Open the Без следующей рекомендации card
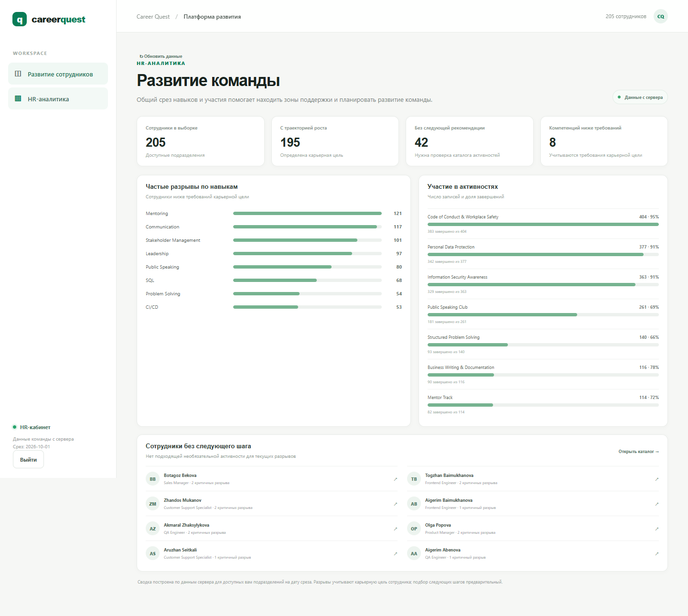 point(469,141)
